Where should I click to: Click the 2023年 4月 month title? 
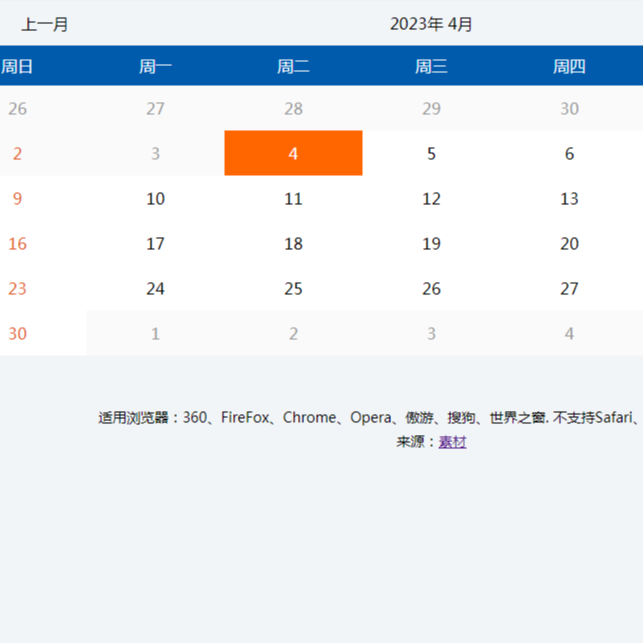coord(431,24)
